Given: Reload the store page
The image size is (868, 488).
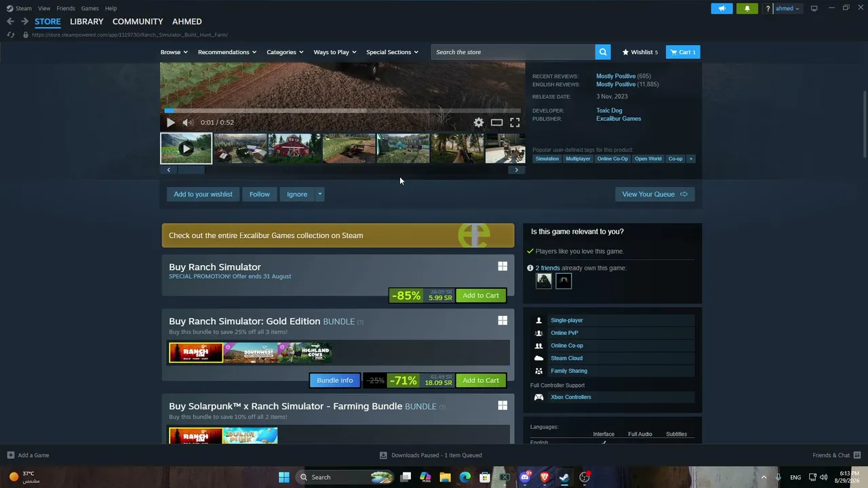Looking at the screenshot, I should click(10, 35).
